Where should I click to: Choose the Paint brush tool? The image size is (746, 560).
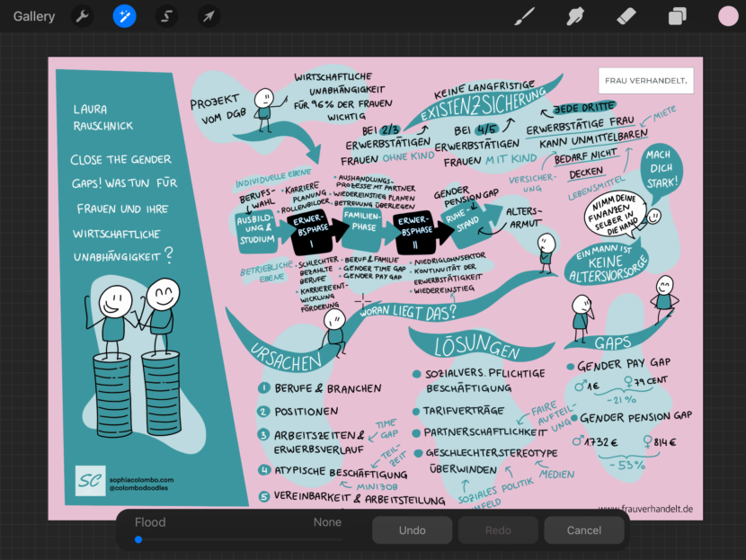tap(524, 16)
